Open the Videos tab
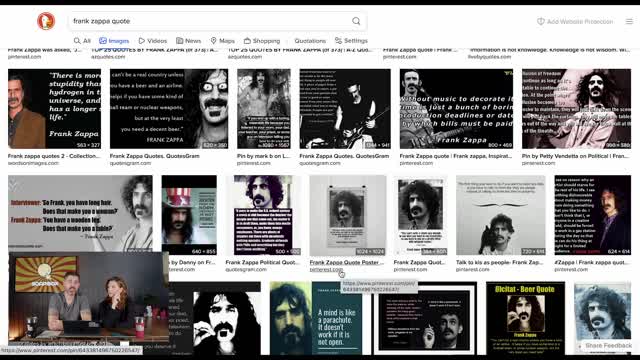Image resolution: width=640 pixels, height=360 pixels. (x=153, y=41)
